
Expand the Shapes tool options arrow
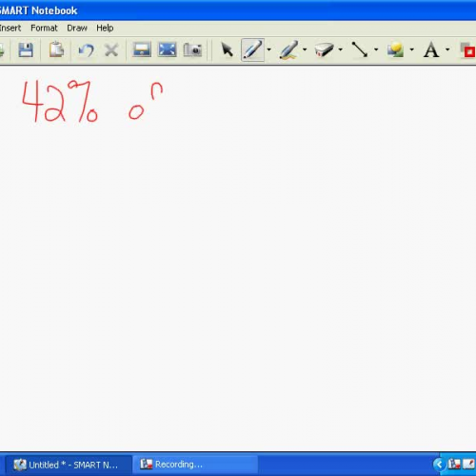(412, 50)
